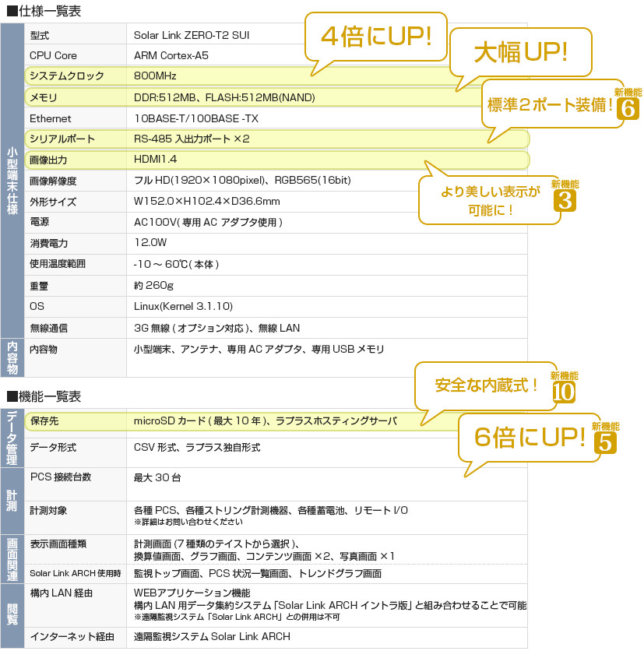Click the HDMI1.4 value
The width and height of the screenshot is (644, 658).
(x=155, y=160)
